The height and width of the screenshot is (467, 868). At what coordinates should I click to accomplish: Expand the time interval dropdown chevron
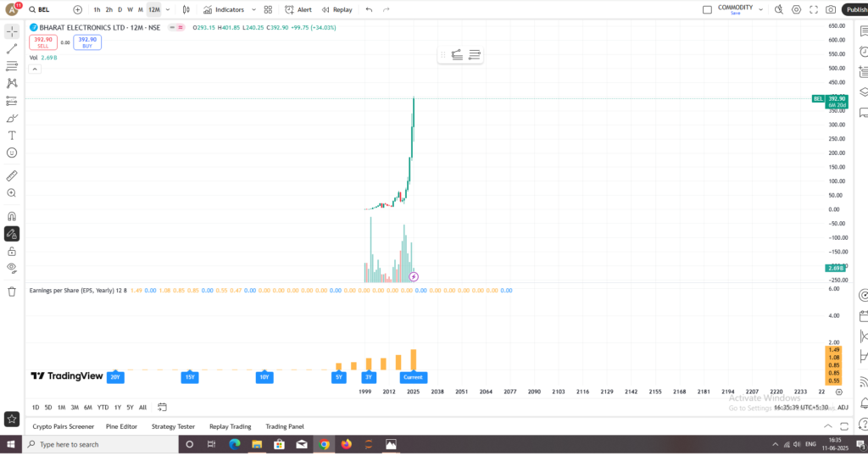click(x=168, y=9)
